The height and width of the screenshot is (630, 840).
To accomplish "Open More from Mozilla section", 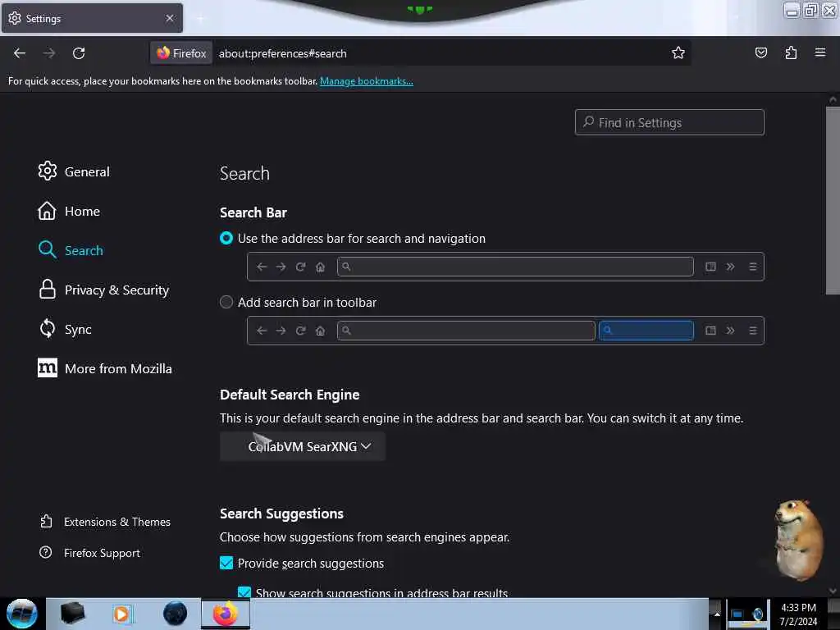I will (105, 368).
